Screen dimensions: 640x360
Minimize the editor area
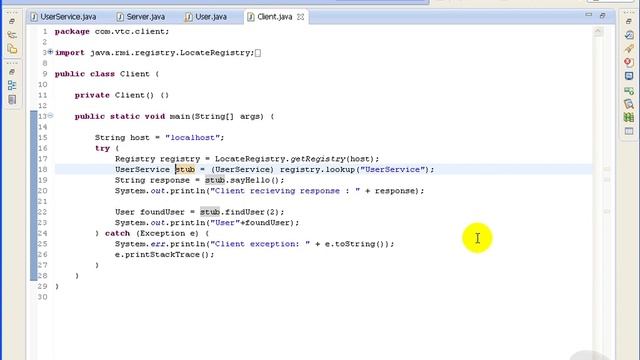pyautogui.click(x=589, y=15)
